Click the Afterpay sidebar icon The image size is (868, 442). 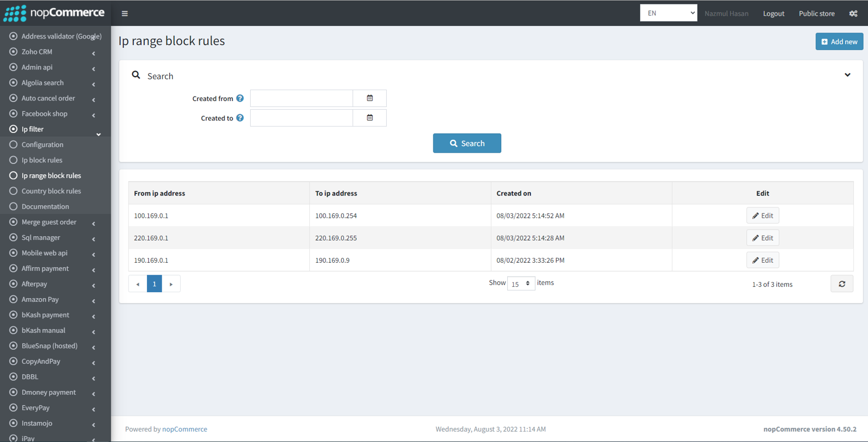(14, 284)
